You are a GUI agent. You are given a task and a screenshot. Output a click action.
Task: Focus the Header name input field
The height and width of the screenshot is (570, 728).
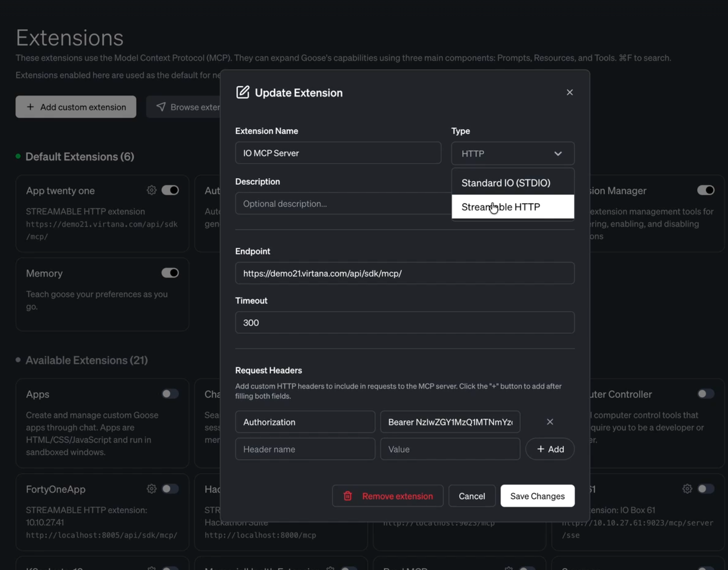[x=305, y=449]
